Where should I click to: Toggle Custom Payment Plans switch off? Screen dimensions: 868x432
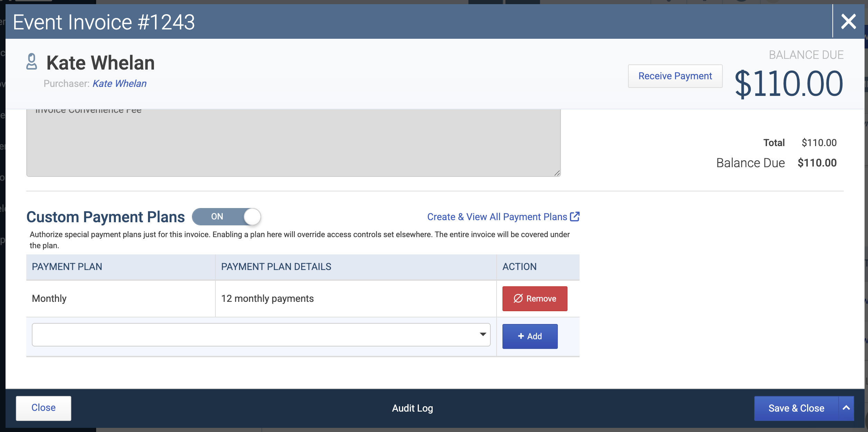[x=227, y=217]
